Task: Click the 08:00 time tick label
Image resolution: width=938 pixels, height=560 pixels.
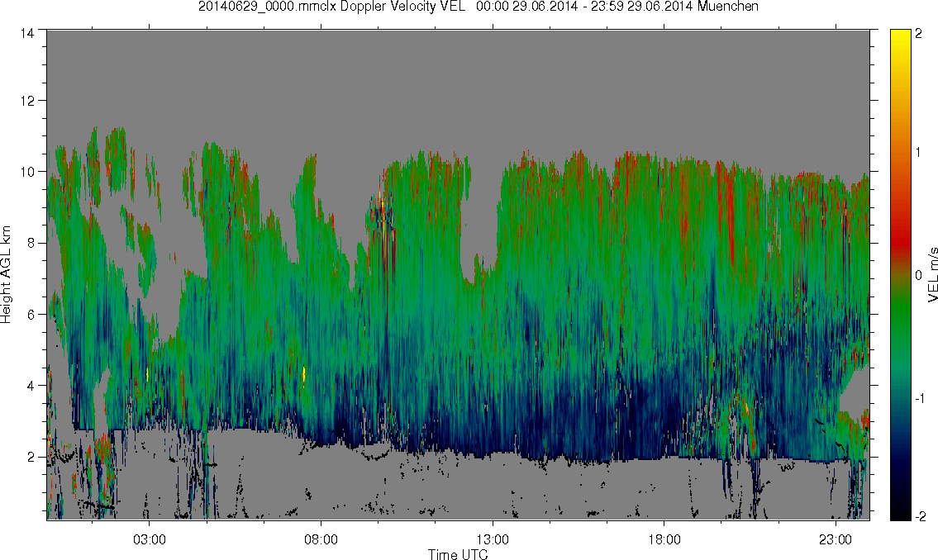Action: click(321, 539)
